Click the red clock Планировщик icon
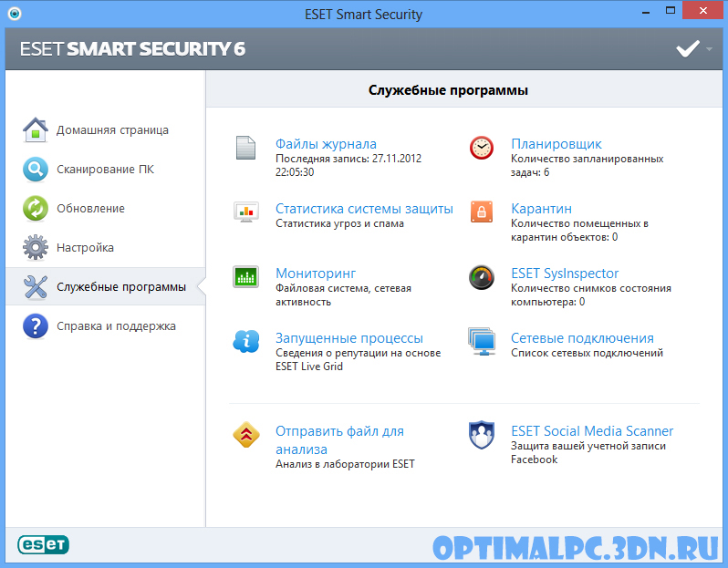 click(482, 148)
